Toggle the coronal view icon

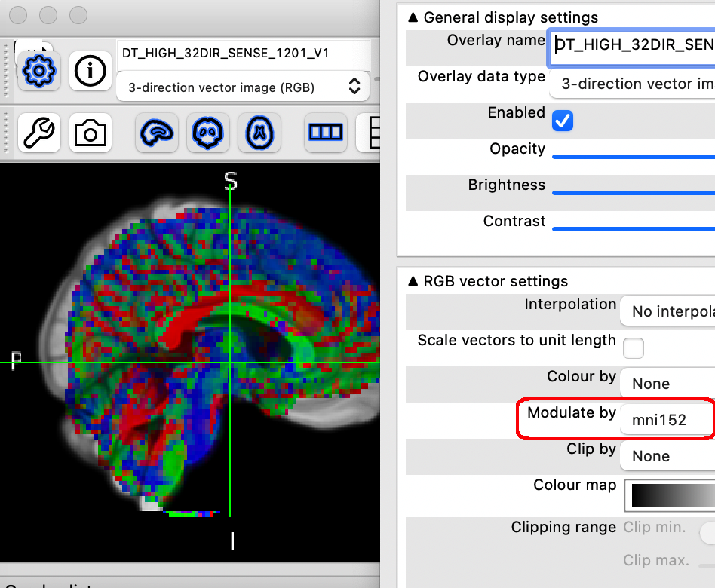click(x=208, y=133)
